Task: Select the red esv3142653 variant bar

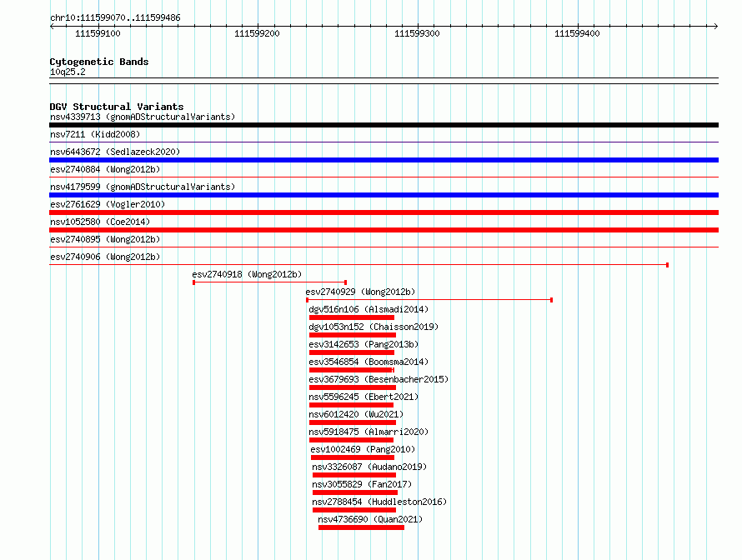Action: point(352,352)
